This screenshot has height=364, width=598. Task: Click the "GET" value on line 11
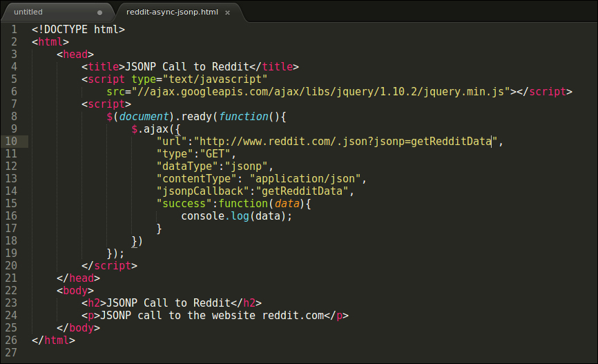click(x=215, y=154)
